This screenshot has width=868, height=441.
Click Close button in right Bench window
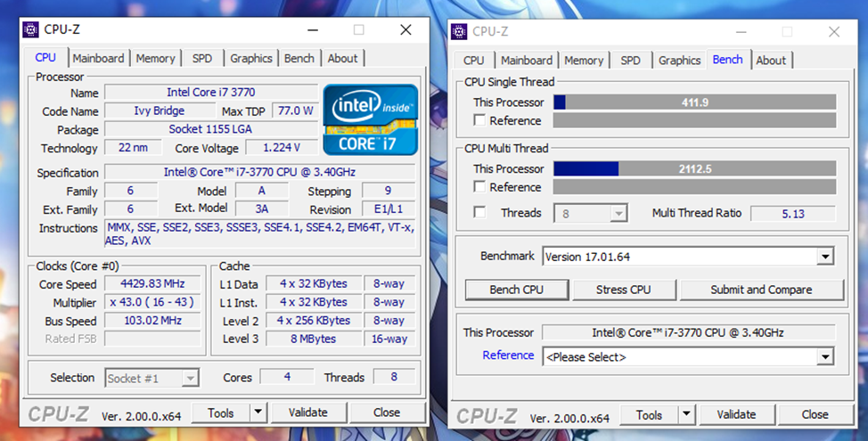coord(815,414)
